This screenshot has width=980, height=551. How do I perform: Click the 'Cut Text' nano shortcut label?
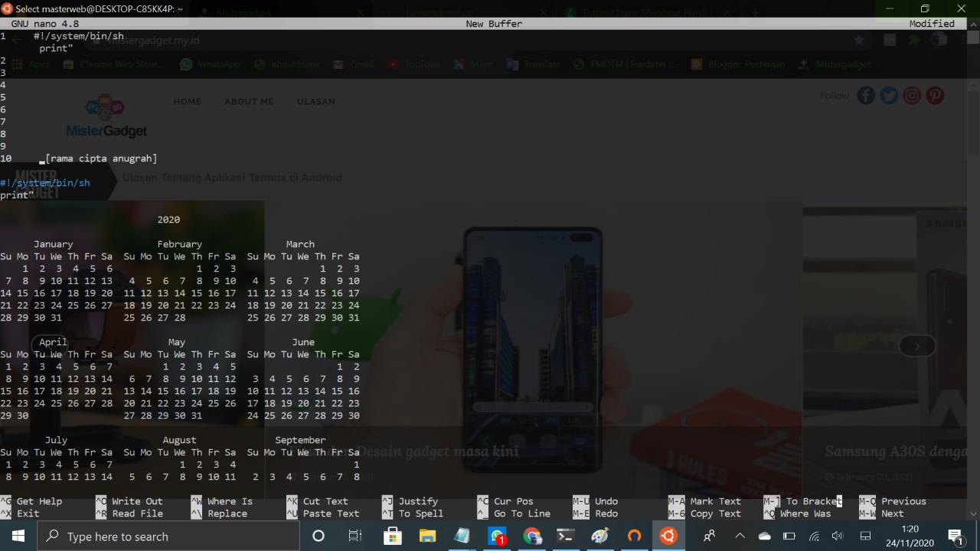[325, 501]
